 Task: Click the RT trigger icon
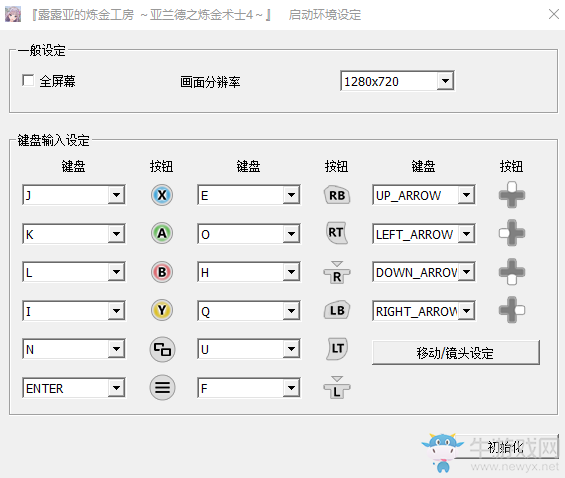[x=336, y=233]
